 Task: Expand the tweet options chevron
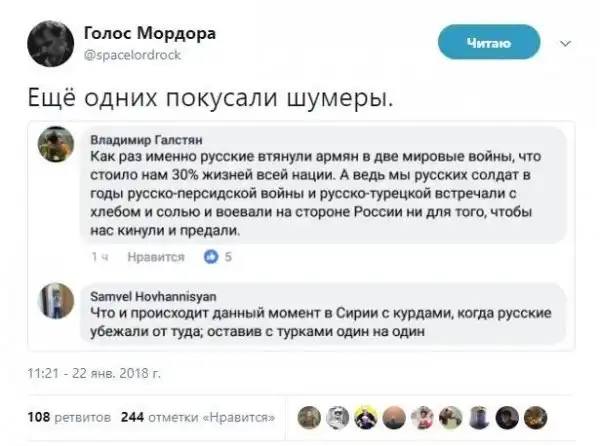click(x=563, y=43)
